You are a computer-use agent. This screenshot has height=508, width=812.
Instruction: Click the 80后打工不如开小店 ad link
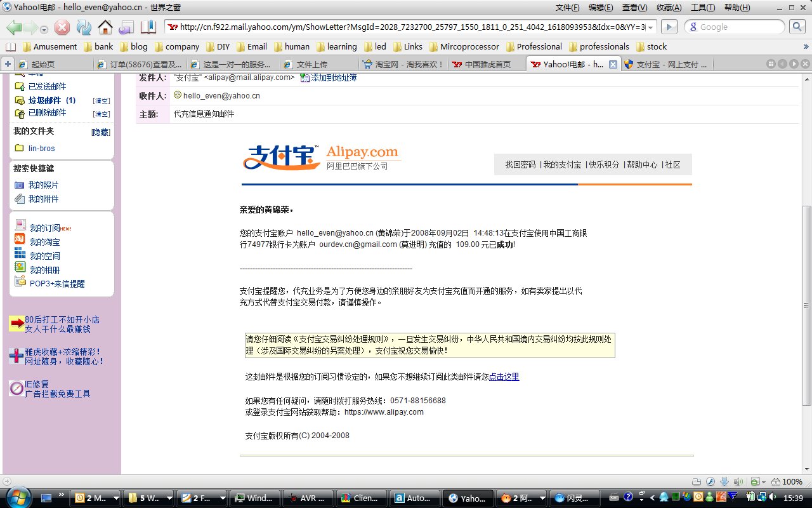click(x=62, y=320)
